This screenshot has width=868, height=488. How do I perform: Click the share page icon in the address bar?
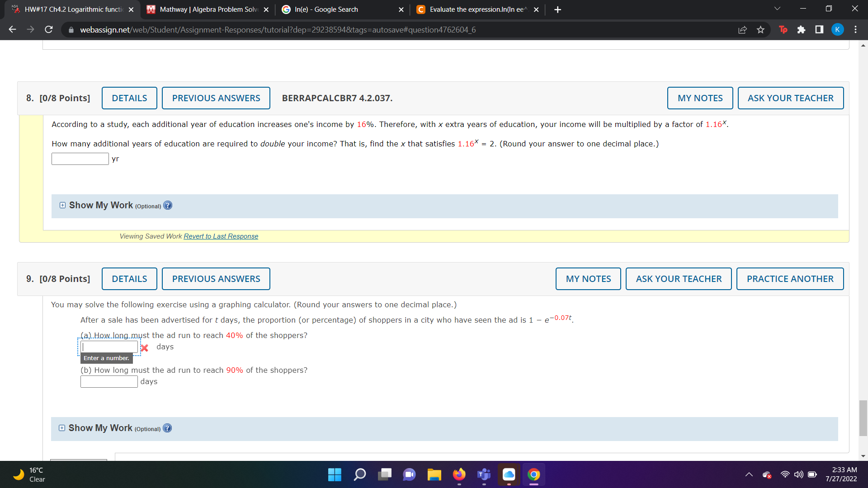[742, 30]
